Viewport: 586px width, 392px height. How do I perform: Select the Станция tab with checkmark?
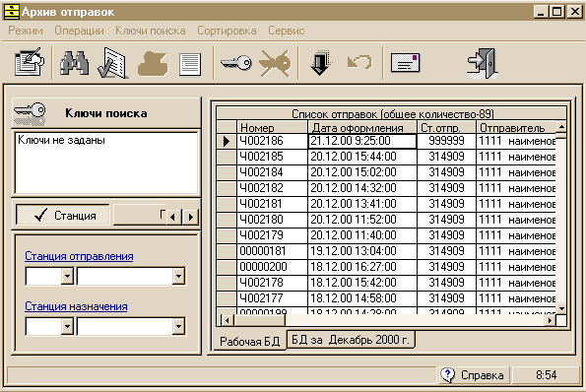point(63,216)
